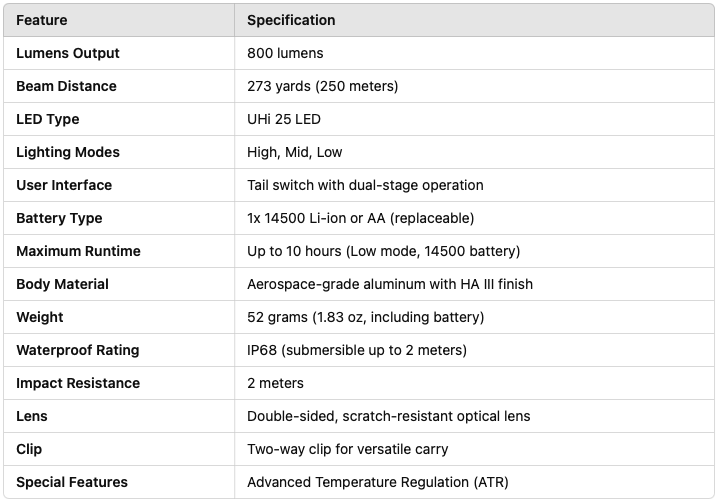Click Advanced Temperature Regulation (ATR) text
The image size is (719, 502).
(x=378, y=482)
